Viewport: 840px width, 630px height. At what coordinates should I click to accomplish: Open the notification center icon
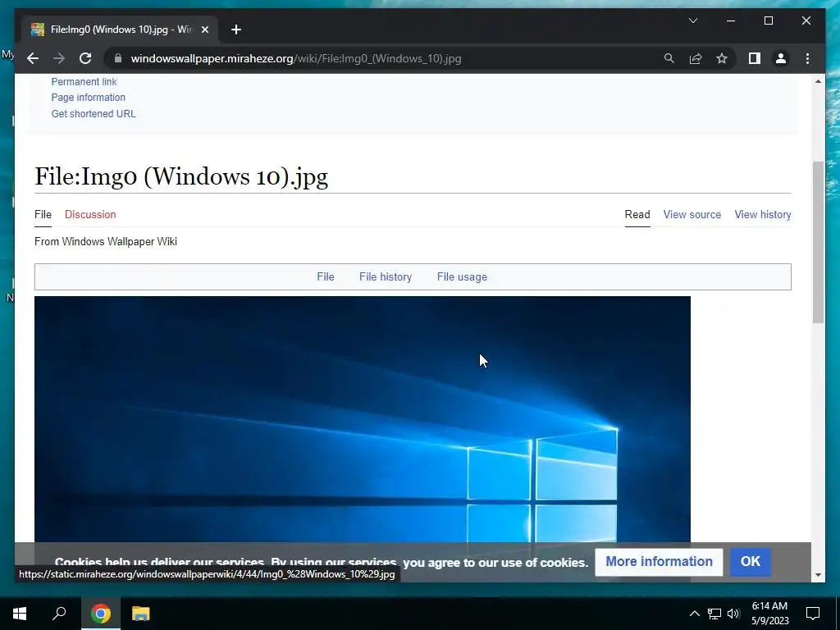813,614
